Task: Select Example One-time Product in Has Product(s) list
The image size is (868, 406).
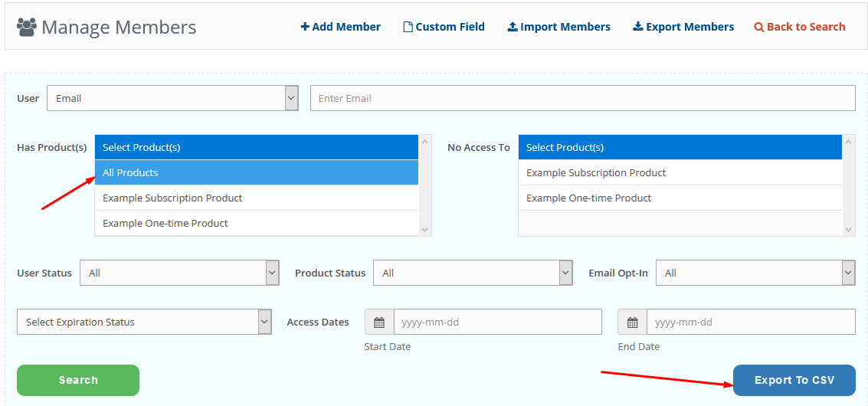Action: (257, 223)
